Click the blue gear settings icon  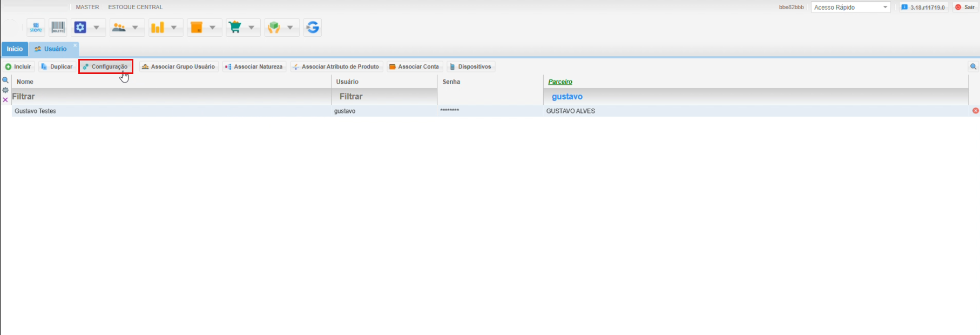tap(80, 28)
